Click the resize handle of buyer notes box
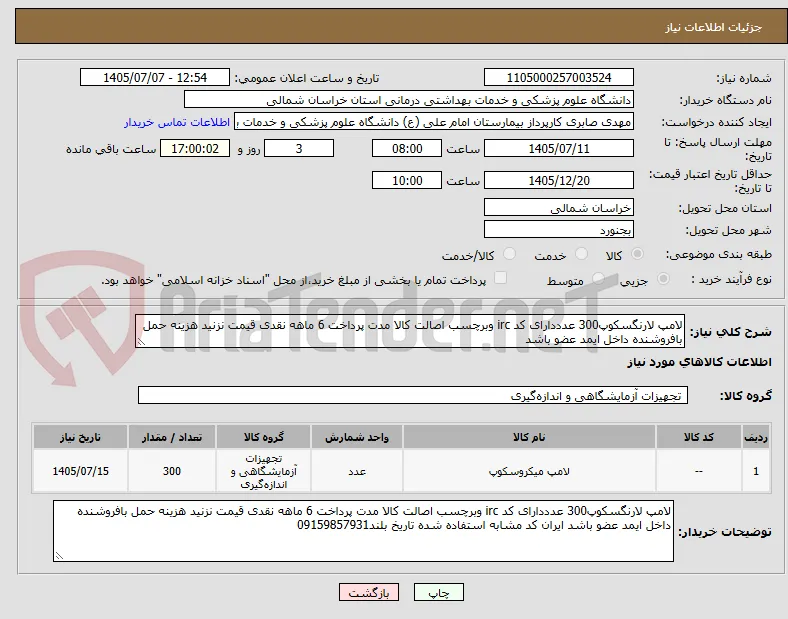The width and height of the screenshot is (788, 619). tap(59, 556)
